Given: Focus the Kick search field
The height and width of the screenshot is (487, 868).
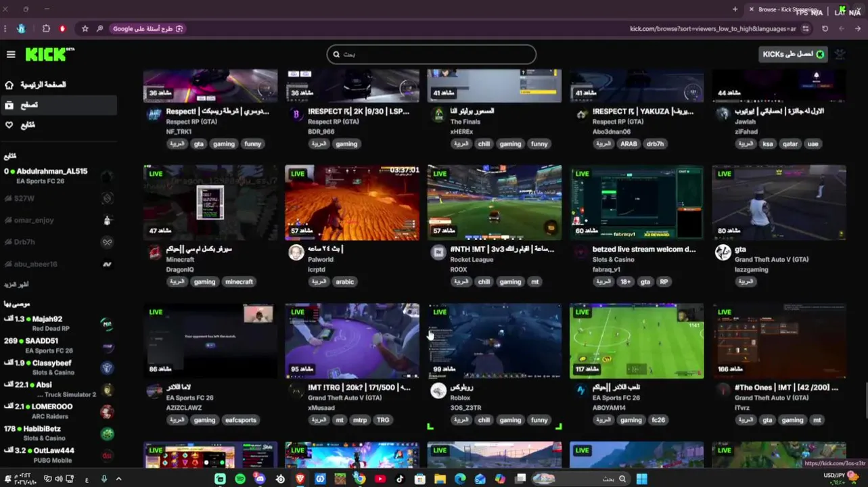Looking at the screenshot, I should (431, 54).
